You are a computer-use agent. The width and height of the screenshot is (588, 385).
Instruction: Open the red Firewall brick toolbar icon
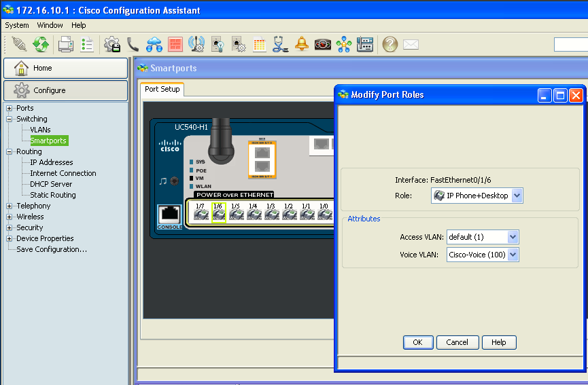(x=175, y=44)
